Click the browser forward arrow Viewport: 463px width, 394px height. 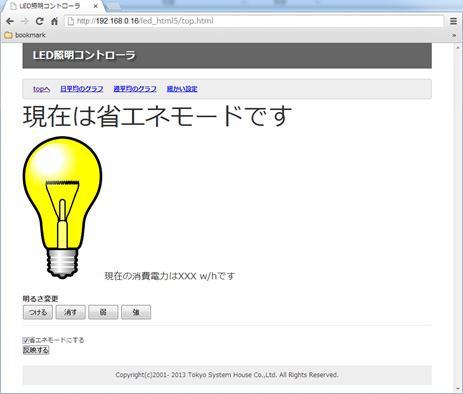pyautogui.click(x=25, y=21)
